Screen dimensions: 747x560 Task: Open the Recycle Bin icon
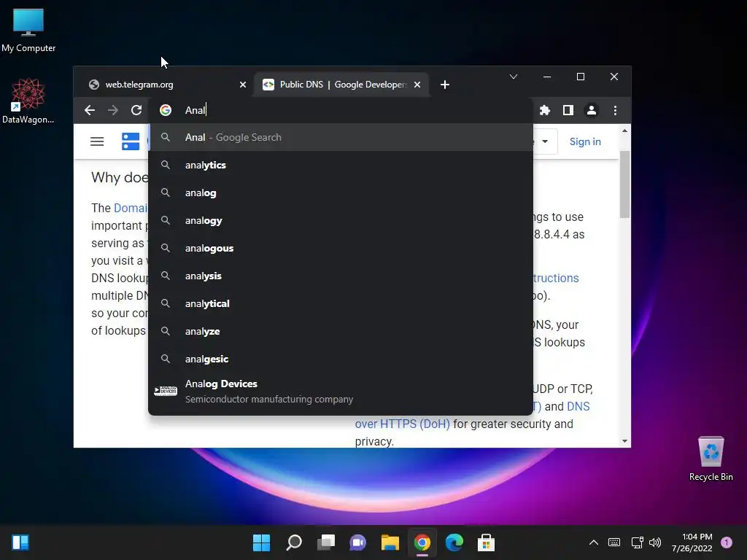click(x=711, y=459)
